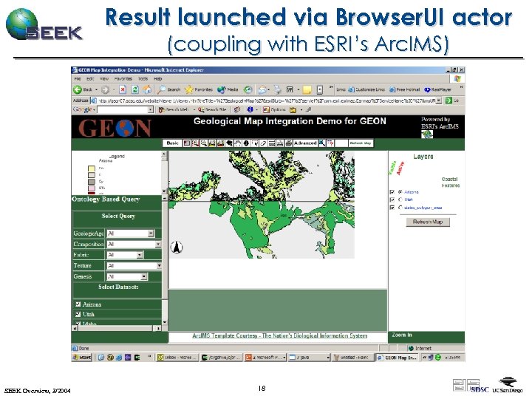Open the Favorites star button
This screenshot has height=399, width=532.
coord(199,89)
